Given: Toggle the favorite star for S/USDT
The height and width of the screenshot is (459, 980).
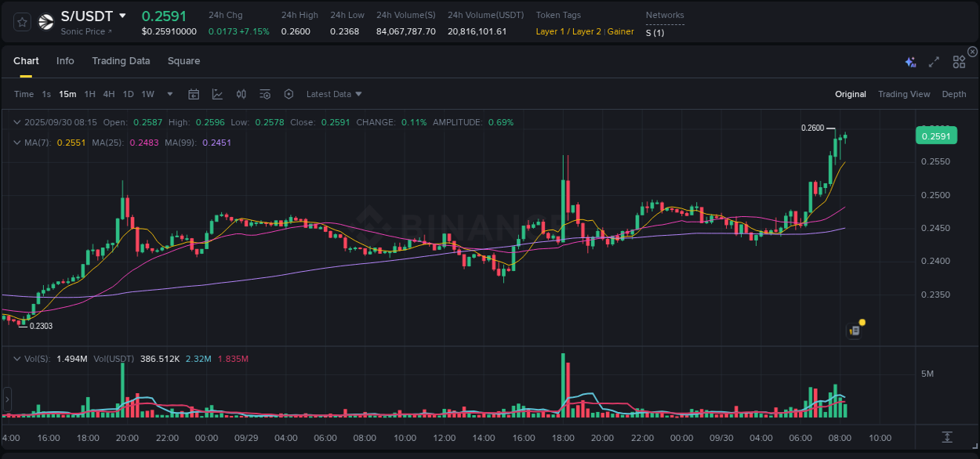Looking at the screenshot, I should 21,22.
